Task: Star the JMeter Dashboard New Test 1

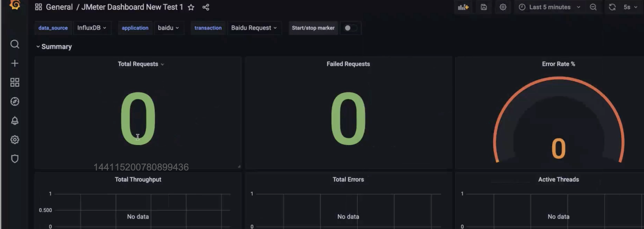Action: (191, 7)
